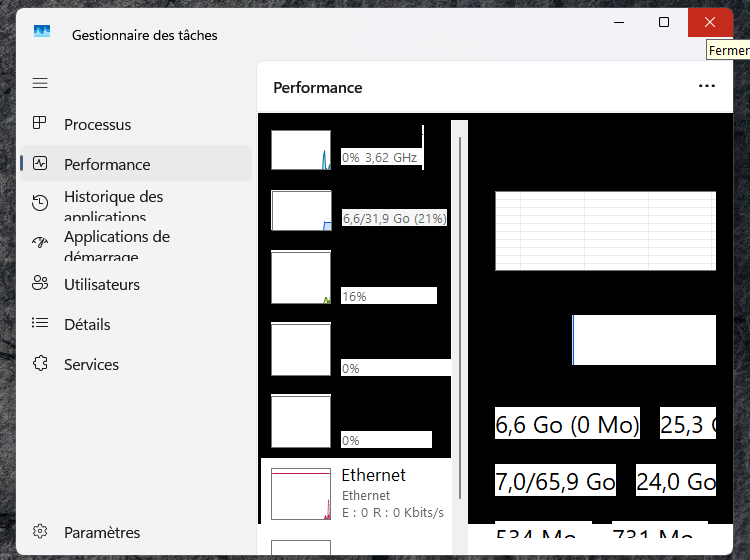Click the E : 0 R : 0 Kbits/s text
The width and height of the screenshot is (750, 560).
coord(393,513)
